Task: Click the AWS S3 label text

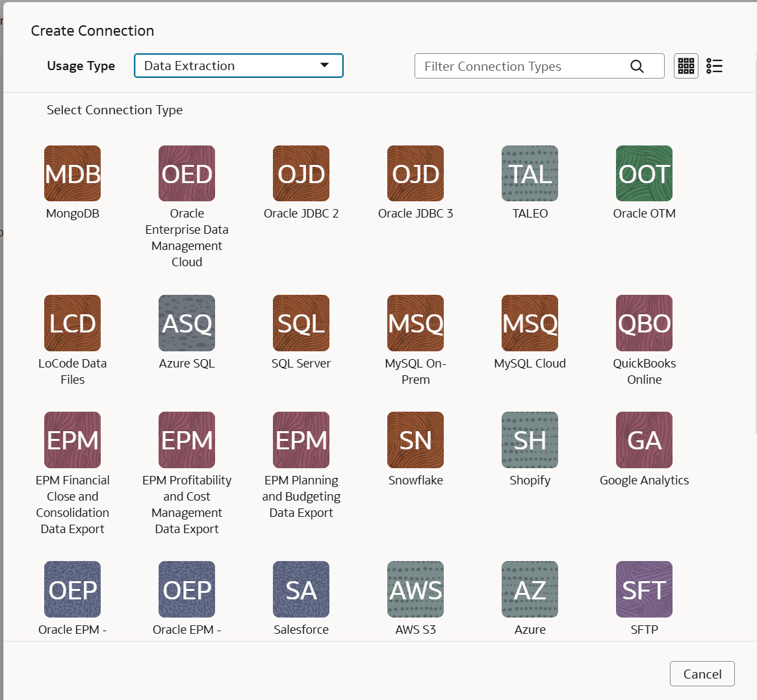Action: click(416, 630)
